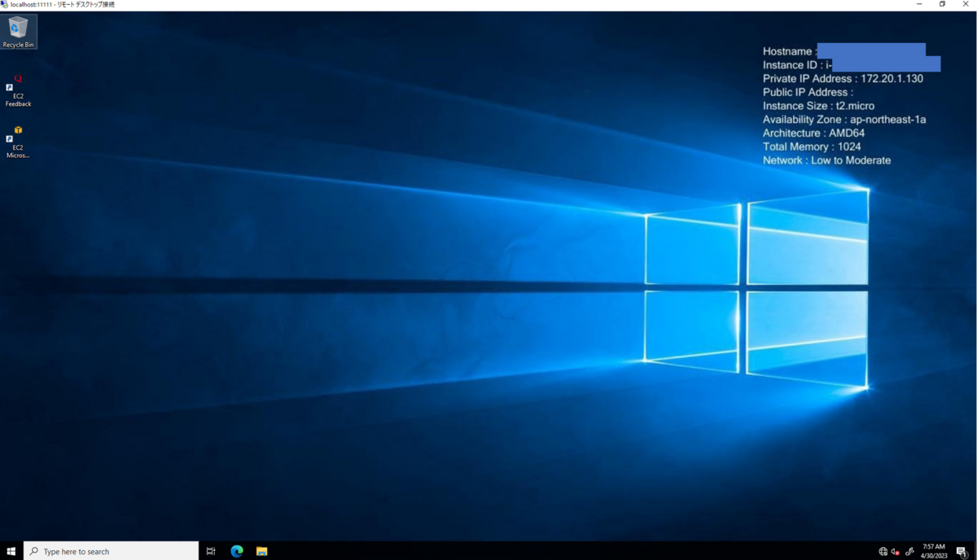This screenshot has width=977, height=560.
Task: Launch Microsoft Edge from the taskbar
Action: [237, 551]
